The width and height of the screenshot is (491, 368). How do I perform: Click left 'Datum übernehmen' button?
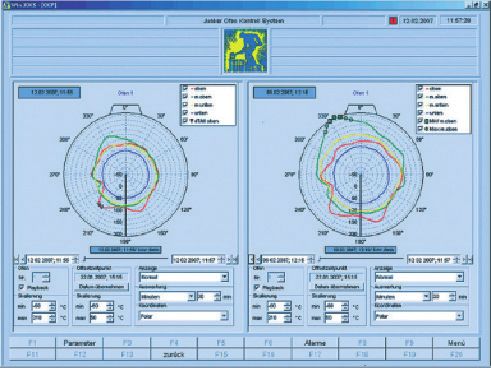pyautogui.click(x=102, y=287)
